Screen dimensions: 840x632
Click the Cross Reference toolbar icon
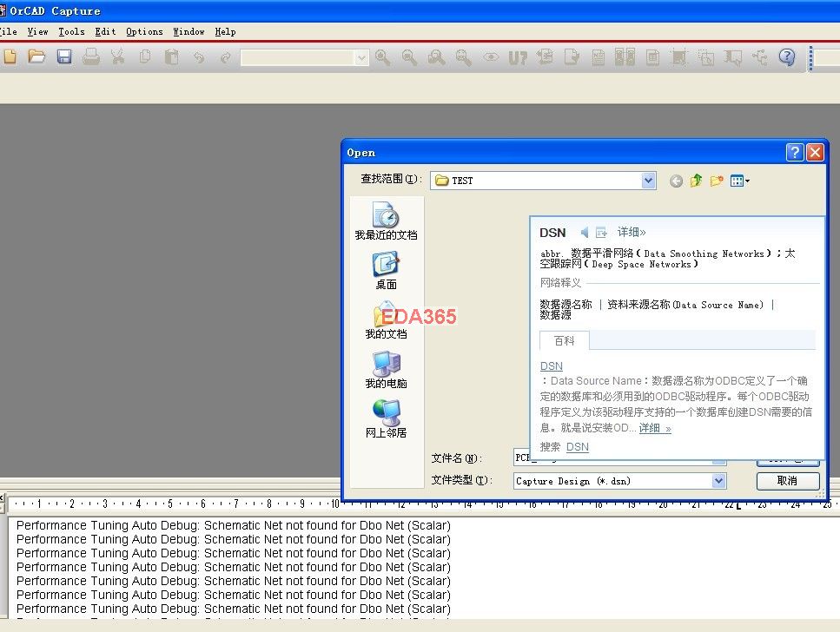point(625,56)
